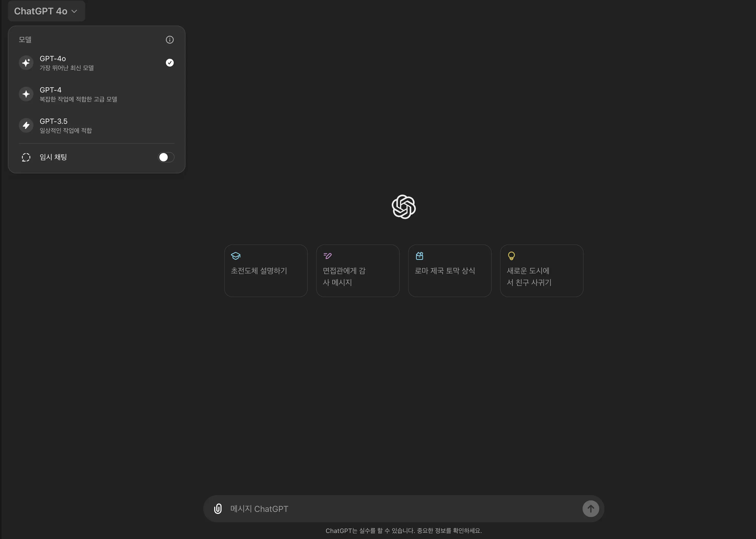Click the GPT-4o sparkle icon
Viewport: 756px width, 539px height.
click(x=26, y=63)
